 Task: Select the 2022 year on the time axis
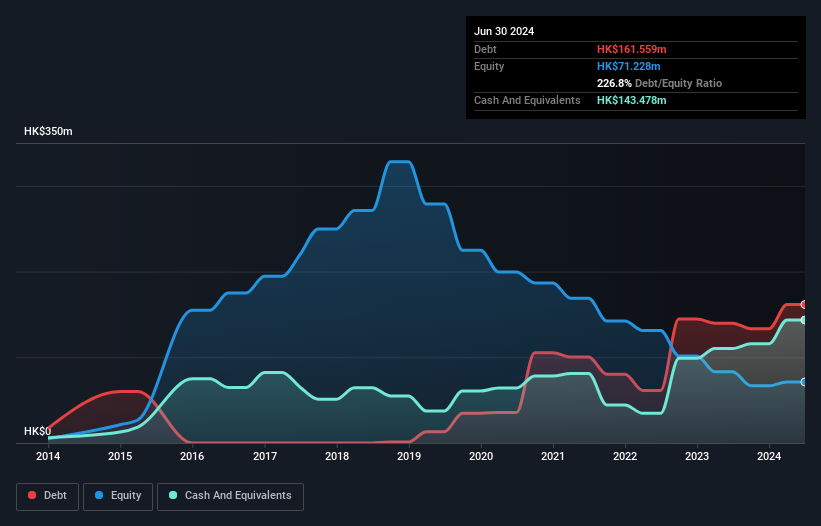tap(625, 456)
